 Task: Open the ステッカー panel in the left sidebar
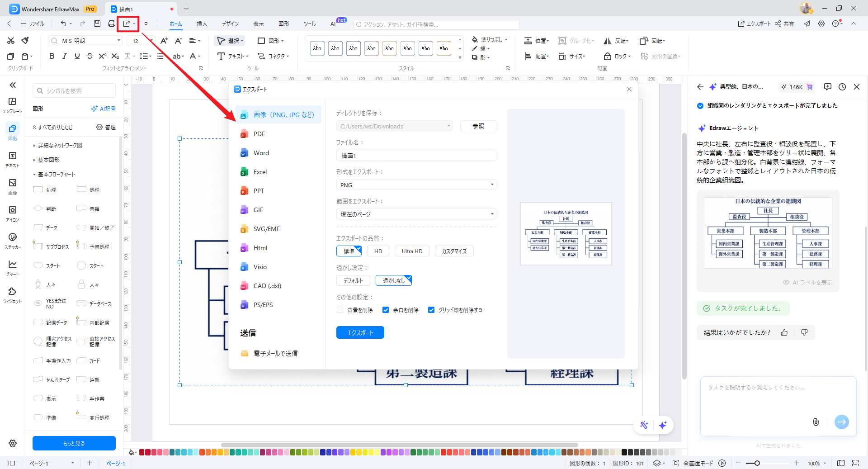point(12,241)
